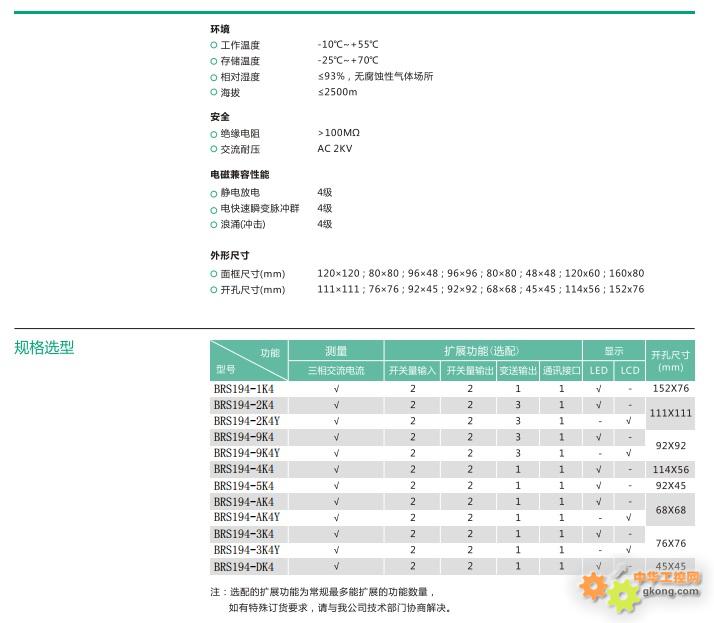Select model BRS194-1K4 in the table
The height and width of the screenshot is (623, 714).
(x=244, y=389)
